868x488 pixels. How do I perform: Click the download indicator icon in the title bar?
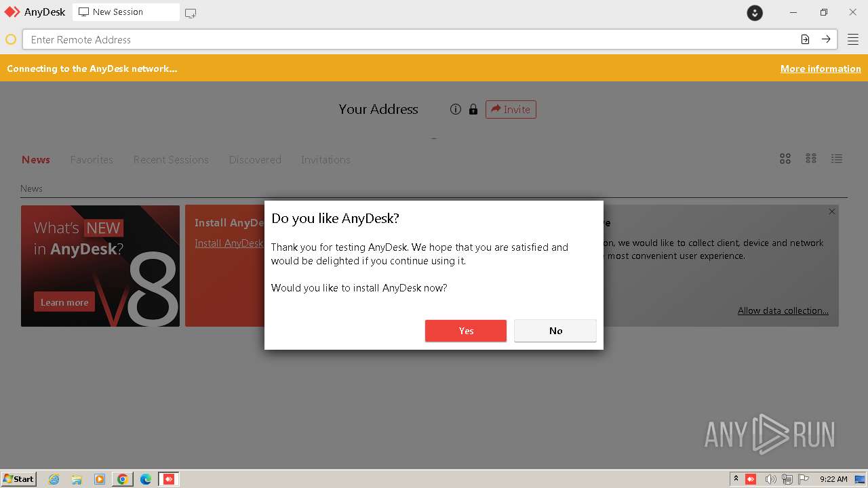755,12
